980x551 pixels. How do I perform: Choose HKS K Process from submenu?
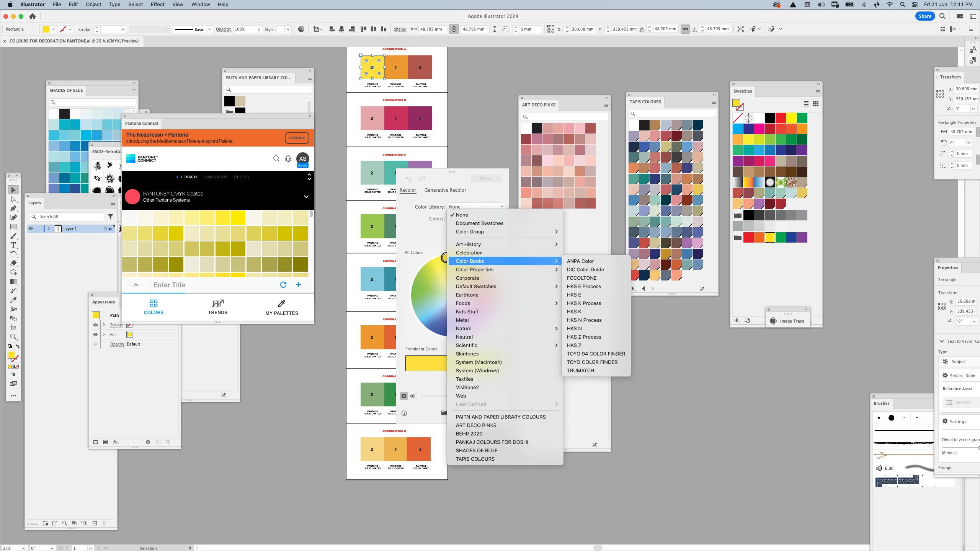pos(584,303)
